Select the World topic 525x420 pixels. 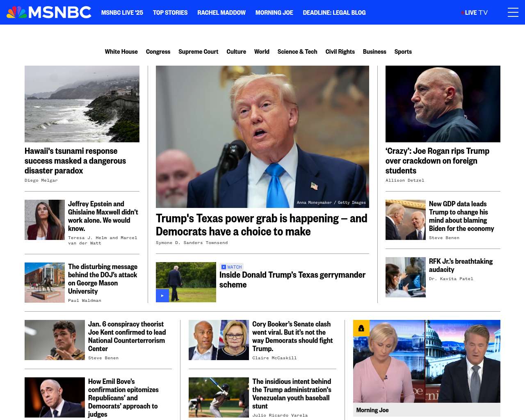click(262, 52)
